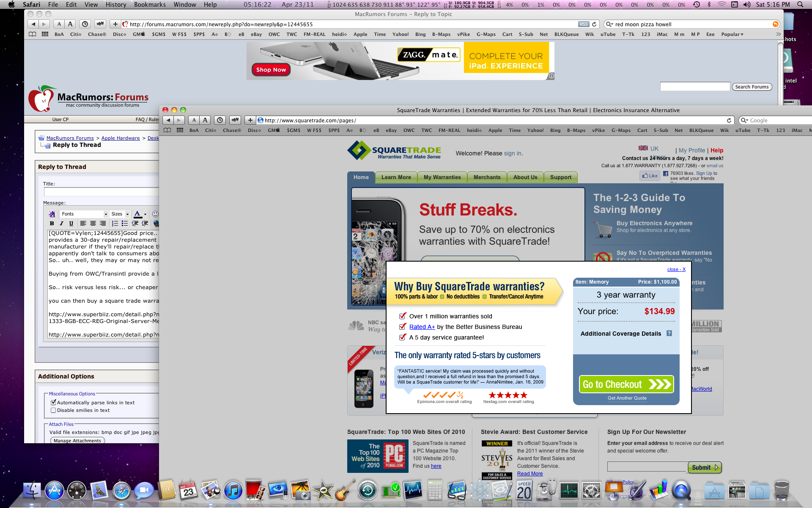Open the Window menu
This screenshot has height=508, width=812.
point(185,4)
